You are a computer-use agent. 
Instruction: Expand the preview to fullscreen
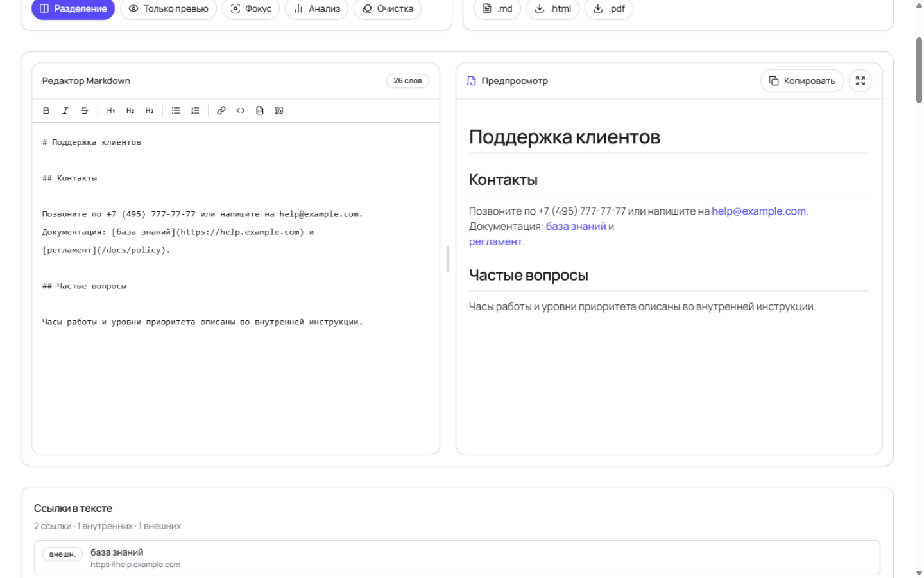pos(860,81)
